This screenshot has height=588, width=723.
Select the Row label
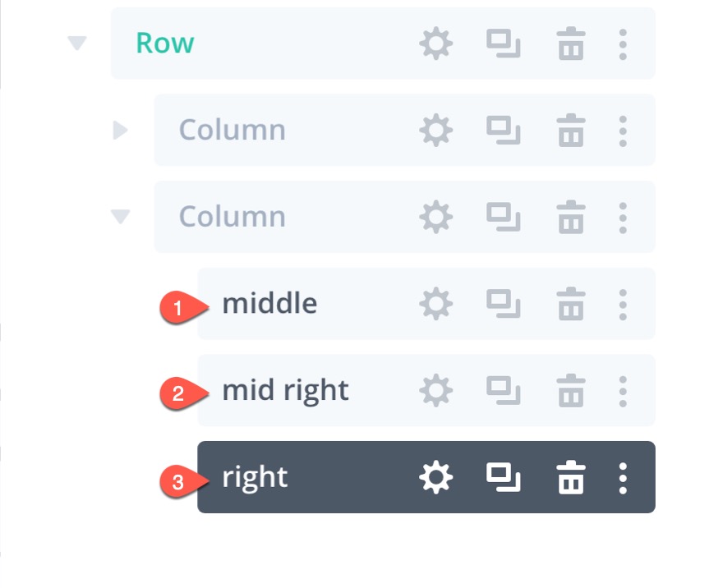[165, 44]
